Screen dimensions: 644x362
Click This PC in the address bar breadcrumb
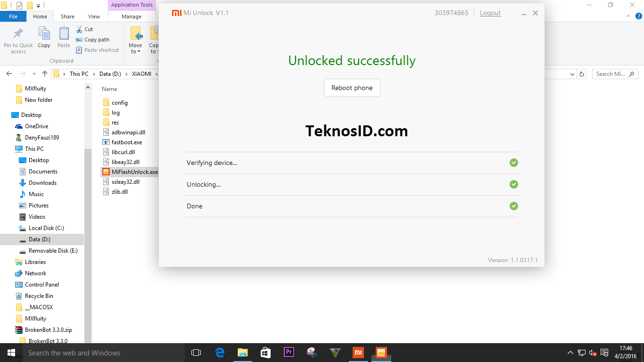(79, 74)
